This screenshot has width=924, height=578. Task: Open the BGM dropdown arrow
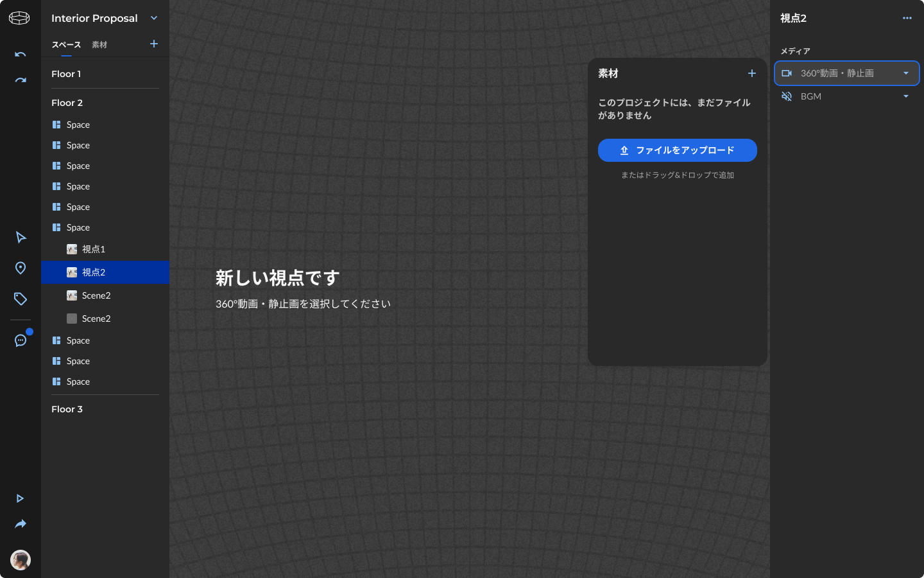pos(906,96)
